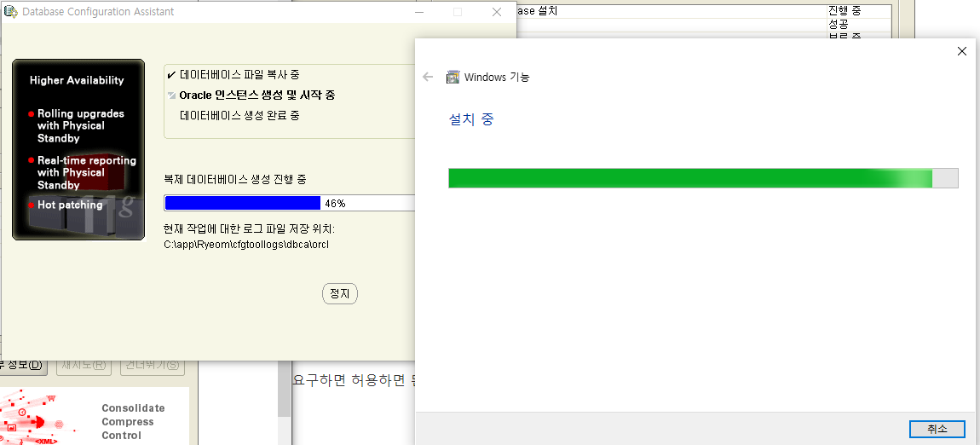Close the Database Configuration Assistant window

click(496, 12)
